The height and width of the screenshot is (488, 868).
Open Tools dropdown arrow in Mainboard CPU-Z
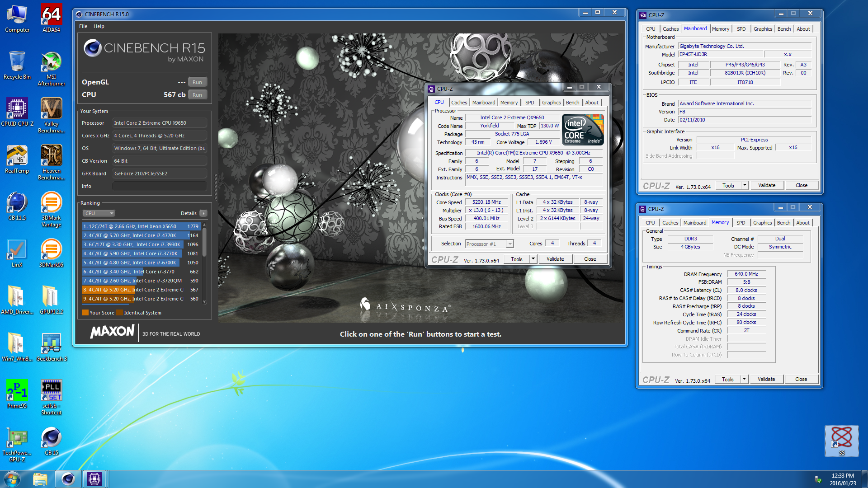tap(745, 185)
